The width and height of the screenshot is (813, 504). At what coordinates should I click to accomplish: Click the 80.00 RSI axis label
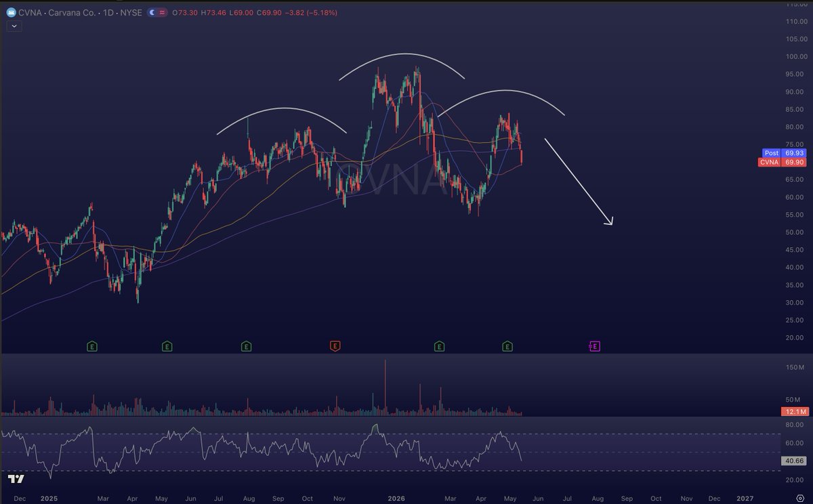[x=794, y=425]
